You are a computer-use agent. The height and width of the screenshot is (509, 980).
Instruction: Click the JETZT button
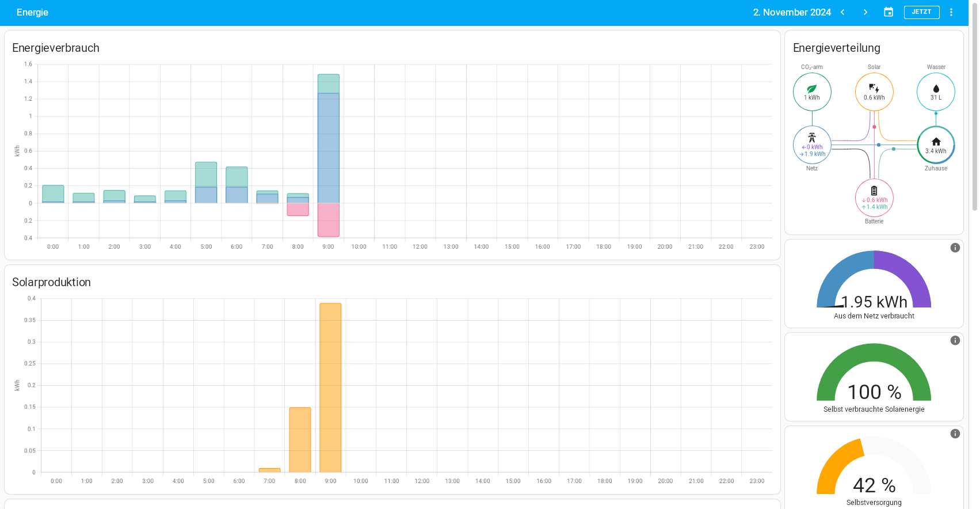click(x=921, y=12)
